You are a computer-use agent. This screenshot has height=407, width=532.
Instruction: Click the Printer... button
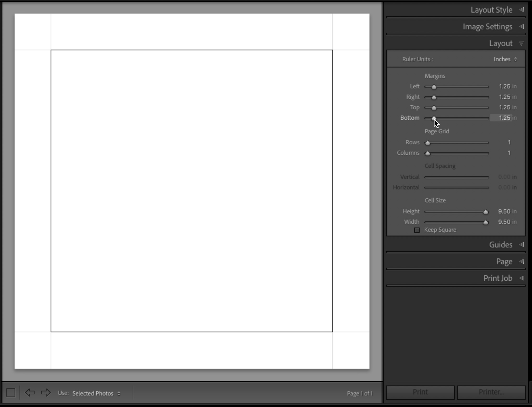(x=491, y=392)
